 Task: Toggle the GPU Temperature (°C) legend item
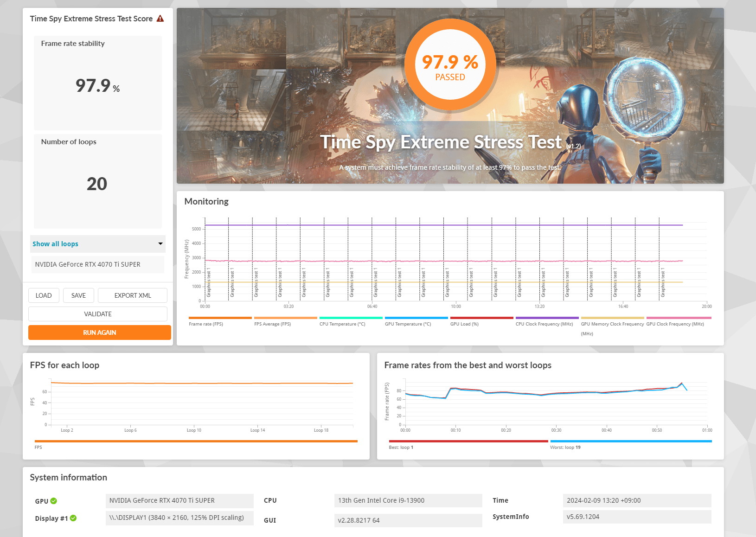416,321
